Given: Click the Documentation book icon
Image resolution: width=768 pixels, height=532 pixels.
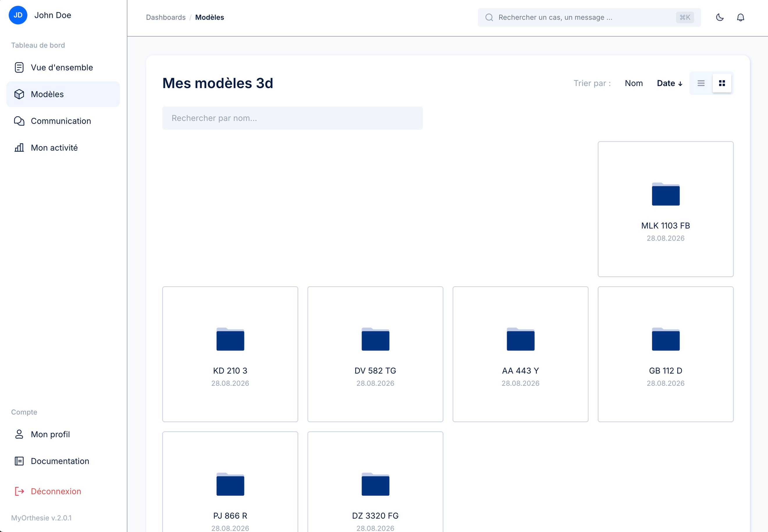Looking at the screenshot, I should (19, 461).
